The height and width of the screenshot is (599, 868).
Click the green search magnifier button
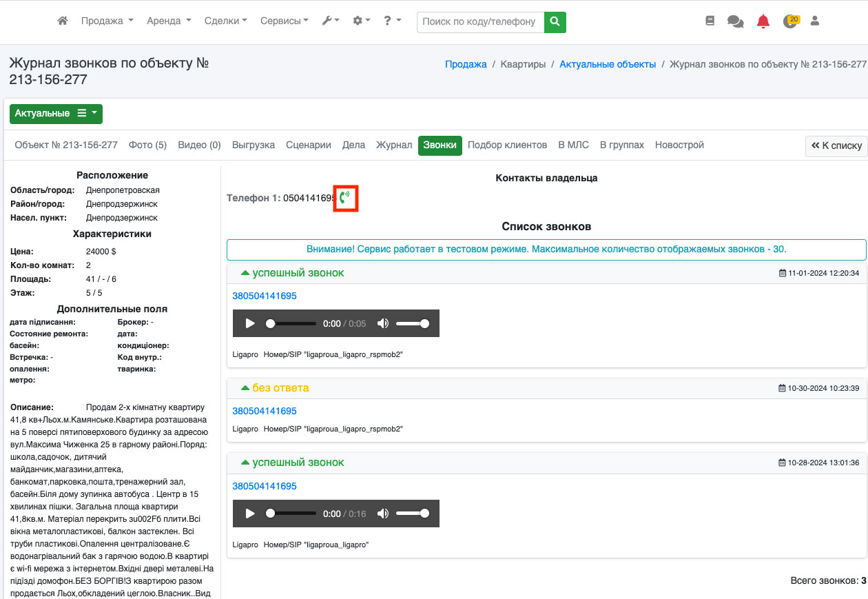coord(555,21)
